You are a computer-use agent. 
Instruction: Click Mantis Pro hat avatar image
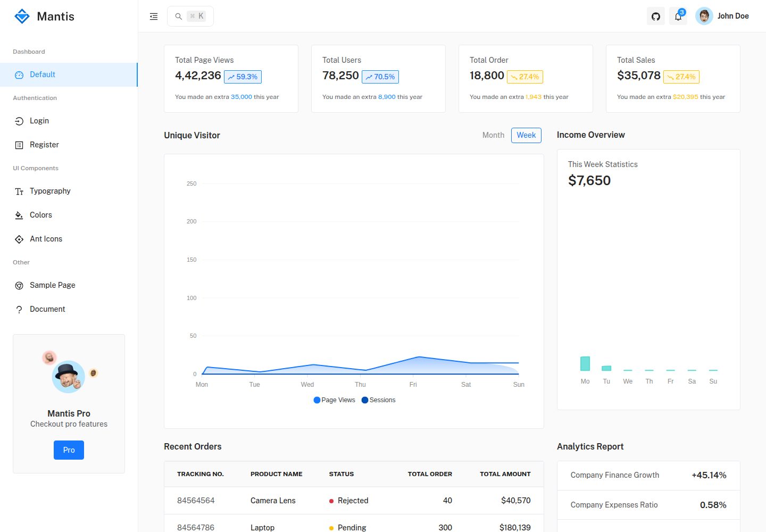[x=69, y=377]
